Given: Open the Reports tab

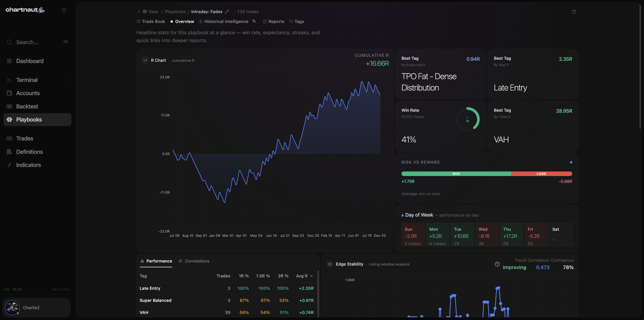Looking at the screenshot, I should coord(274,21).
